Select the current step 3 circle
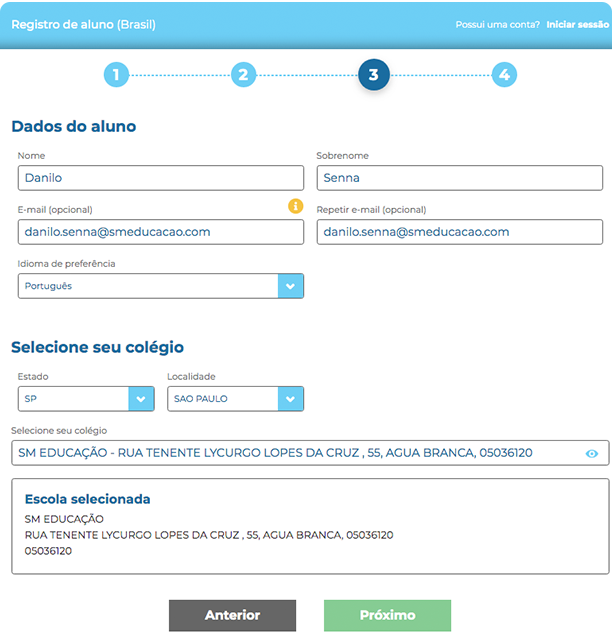The height and width of the screenshot is (641, 612). point(373,75)
